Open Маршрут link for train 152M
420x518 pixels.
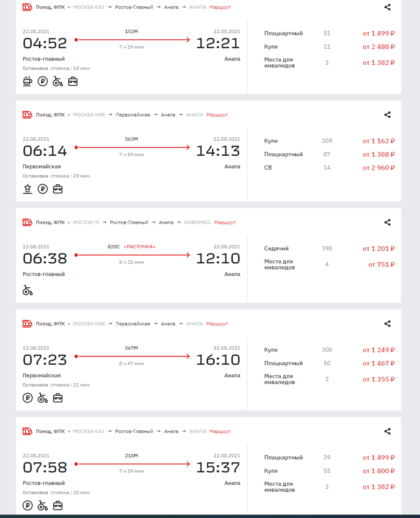tap(220, 7)
